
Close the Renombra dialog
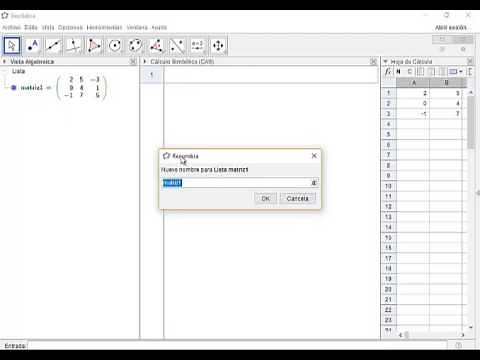(314, 156)
